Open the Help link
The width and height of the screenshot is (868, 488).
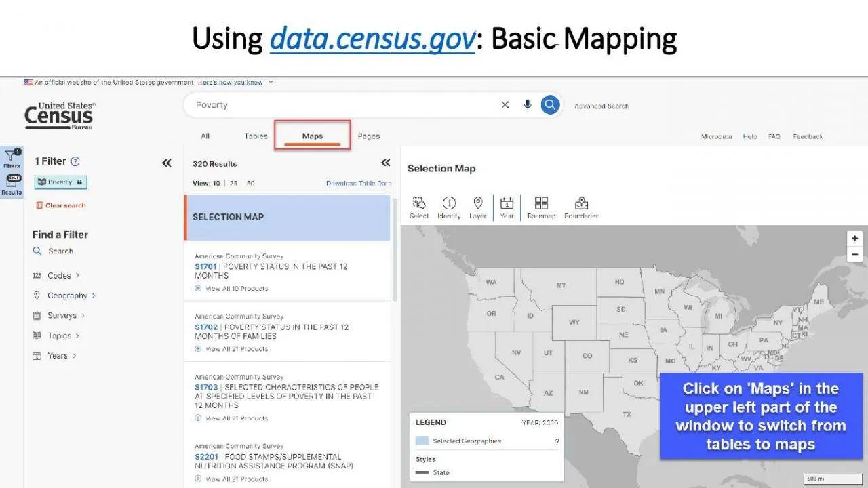pyautogui.click(x=750, y=136)
